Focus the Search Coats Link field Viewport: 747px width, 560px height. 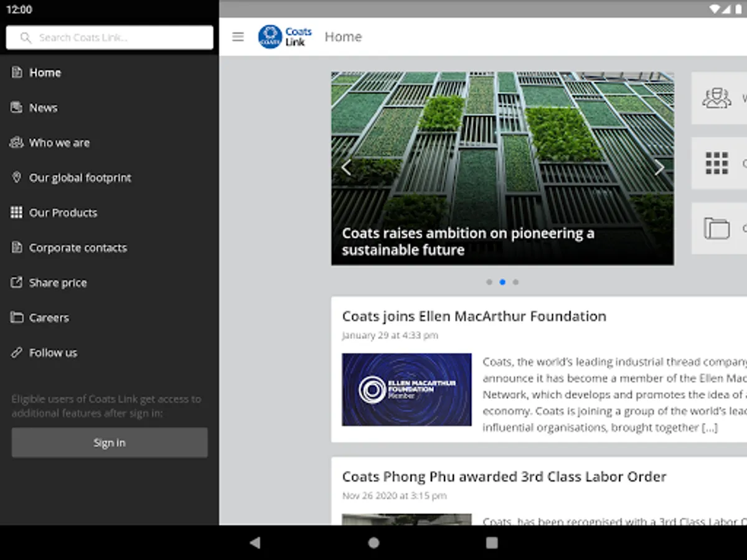[x=110, y=37]
